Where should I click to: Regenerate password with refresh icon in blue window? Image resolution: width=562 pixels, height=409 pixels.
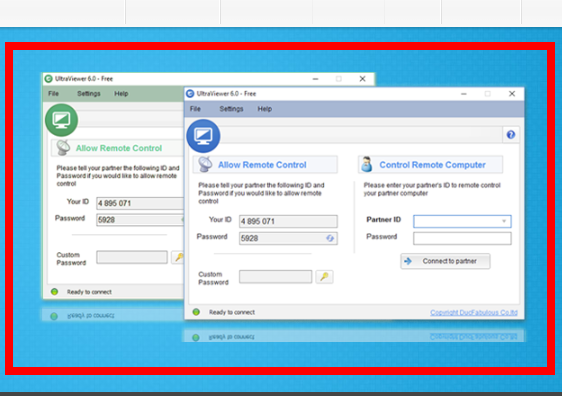(x=330, y=238)
